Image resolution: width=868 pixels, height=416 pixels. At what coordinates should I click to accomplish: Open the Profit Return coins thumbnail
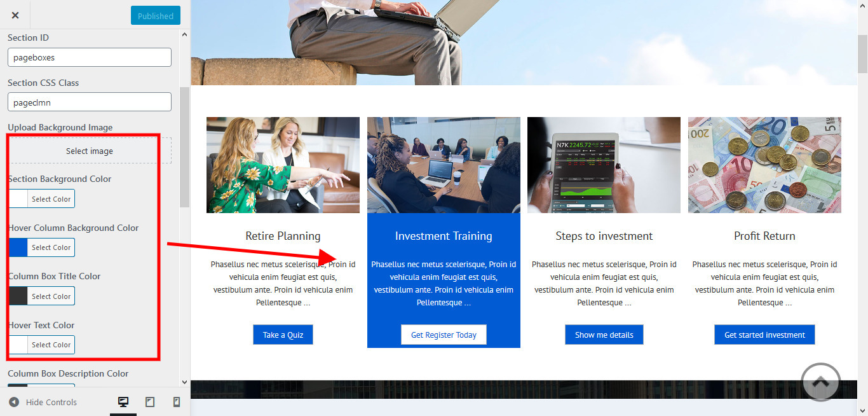[764, 165]
